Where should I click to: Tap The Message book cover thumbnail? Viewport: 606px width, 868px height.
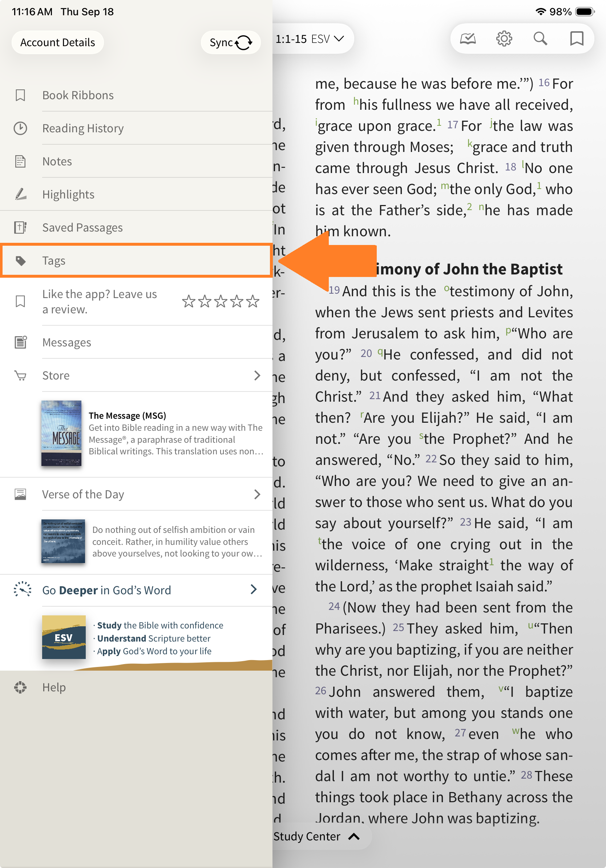pyautogui.click(x=61, y=433)
